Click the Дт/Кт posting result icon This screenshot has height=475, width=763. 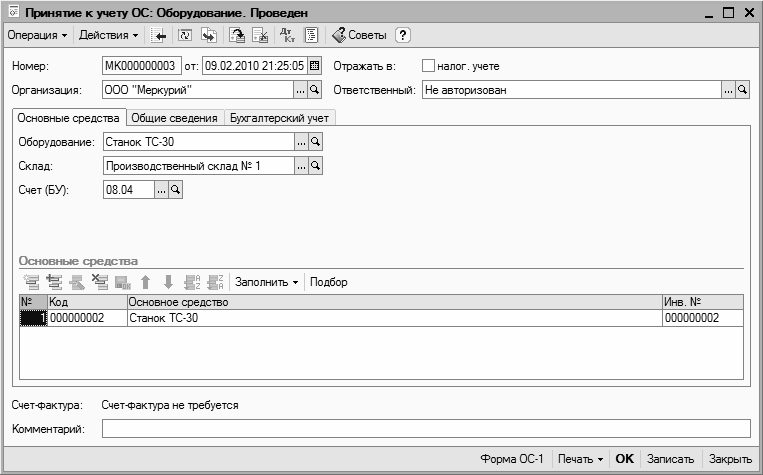(x=288, y=35)
